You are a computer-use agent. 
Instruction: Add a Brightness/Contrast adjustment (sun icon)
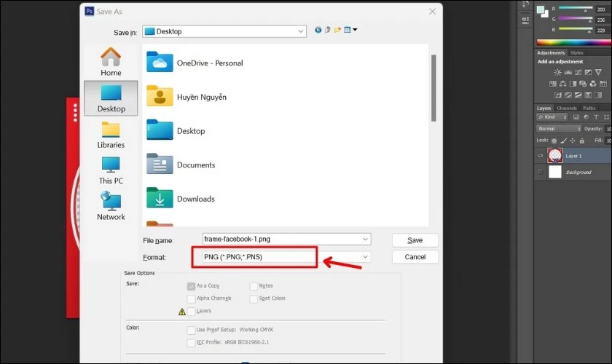(557, 72)
